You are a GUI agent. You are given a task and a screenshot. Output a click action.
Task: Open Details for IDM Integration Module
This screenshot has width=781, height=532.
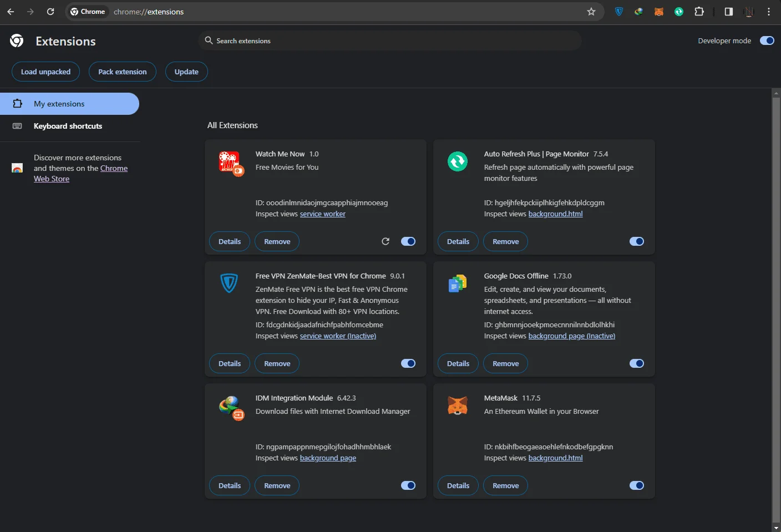[230, 485]
